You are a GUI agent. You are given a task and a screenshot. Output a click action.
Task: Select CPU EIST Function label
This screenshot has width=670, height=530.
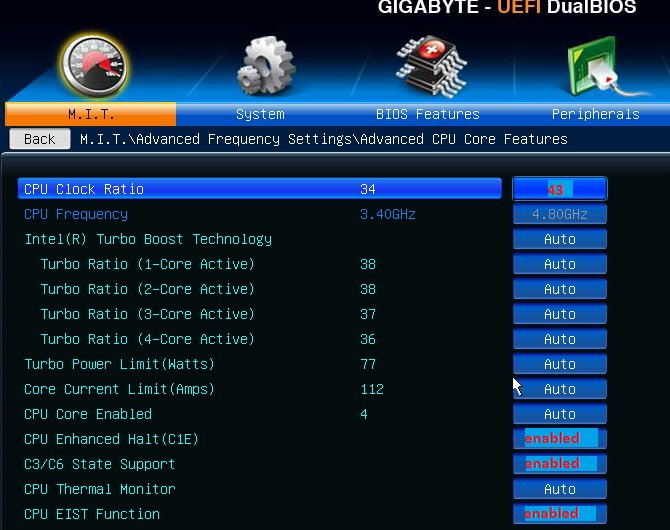pos(92,514)
